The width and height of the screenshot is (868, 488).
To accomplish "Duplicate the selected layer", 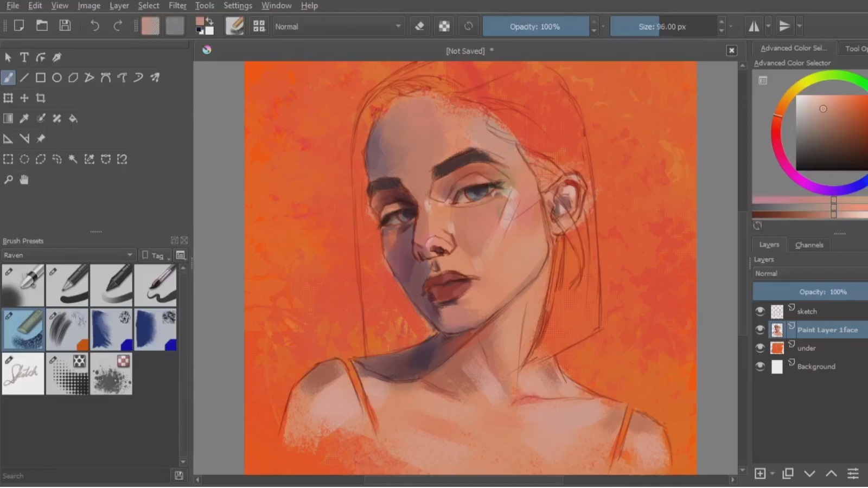I will click(x=788, y=474).
